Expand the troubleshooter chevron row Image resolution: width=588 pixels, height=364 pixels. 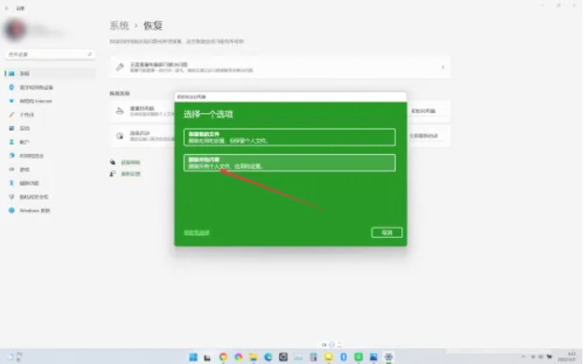click(x=280, y=67)
